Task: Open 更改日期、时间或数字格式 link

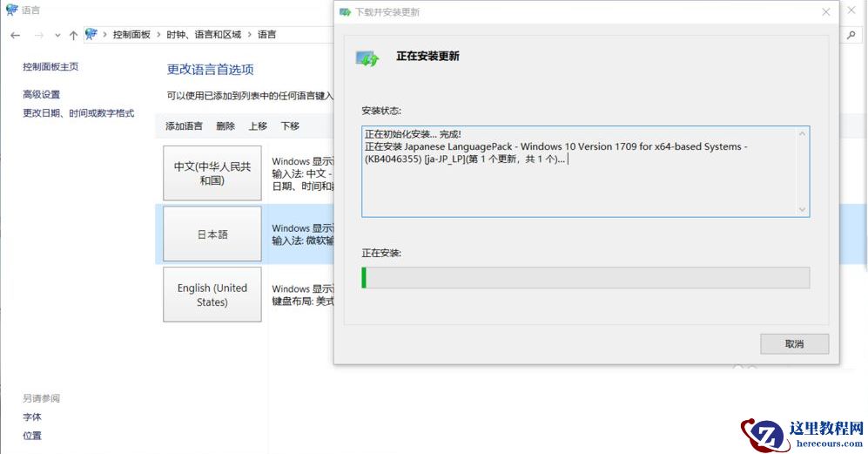Action: tap(78, 113)
